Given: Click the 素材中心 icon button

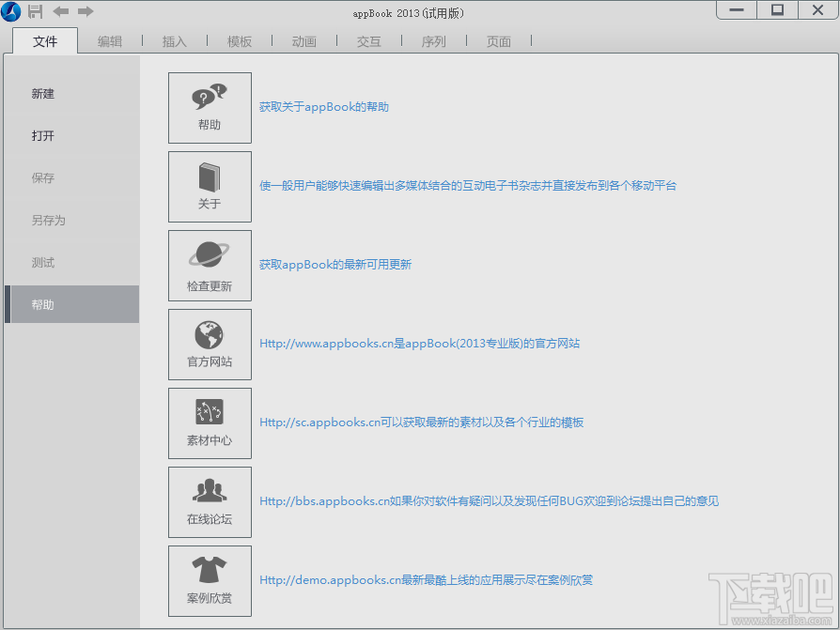Looking at the screenshot, I should pyautogui.click(x=210, y=423).
